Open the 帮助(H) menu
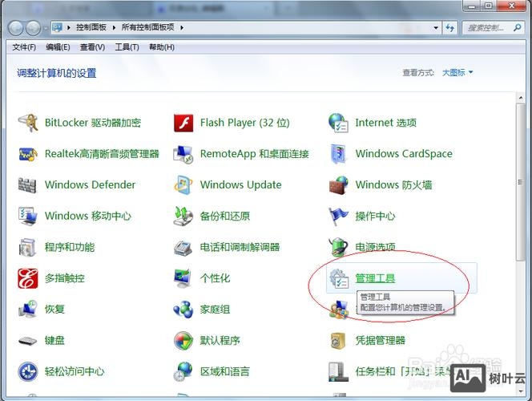The image size is (532, 401). (x=162, y=47)
